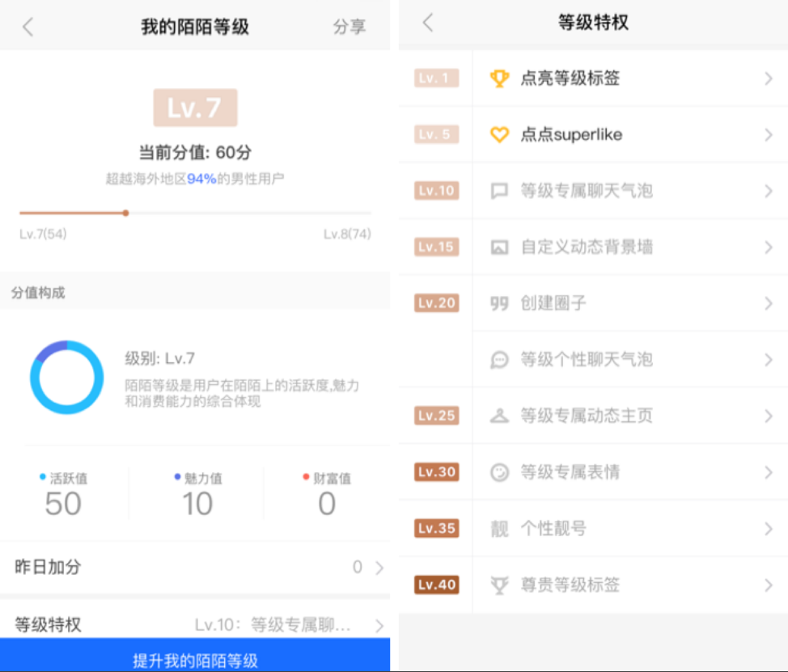
Task: Click the Lv. 5 level badge
Action: (436, 134)
